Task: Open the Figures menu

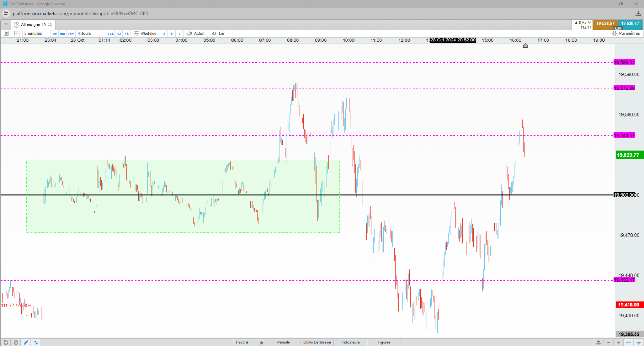Action: [384, 342]
